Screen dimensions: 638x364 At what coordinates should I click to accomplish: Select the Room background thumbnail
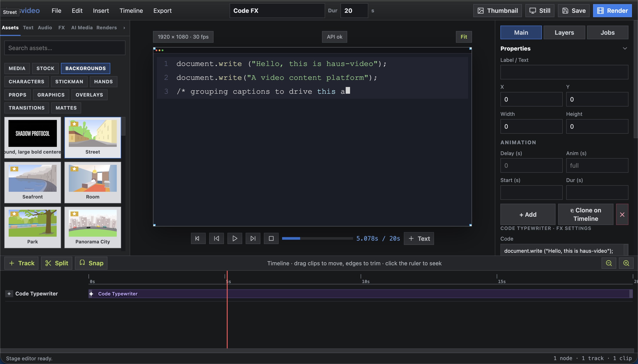tap(92, 182)
